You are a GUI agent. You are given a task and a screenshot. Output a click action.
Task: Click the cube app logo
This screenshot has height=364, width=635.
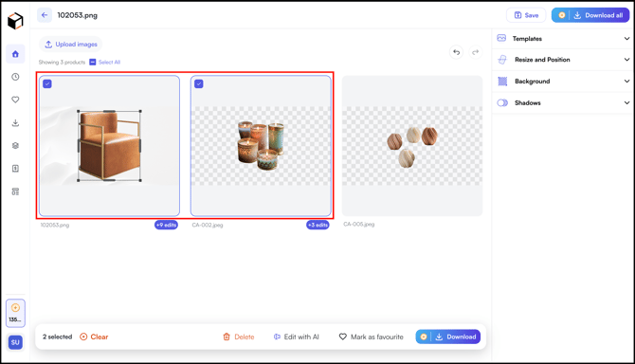coord(15,21)
